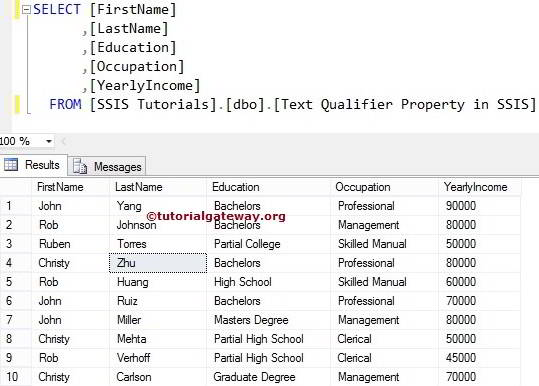Click the Ruben first name cell
The image size is (539, 386).
(x=70, y=244)
